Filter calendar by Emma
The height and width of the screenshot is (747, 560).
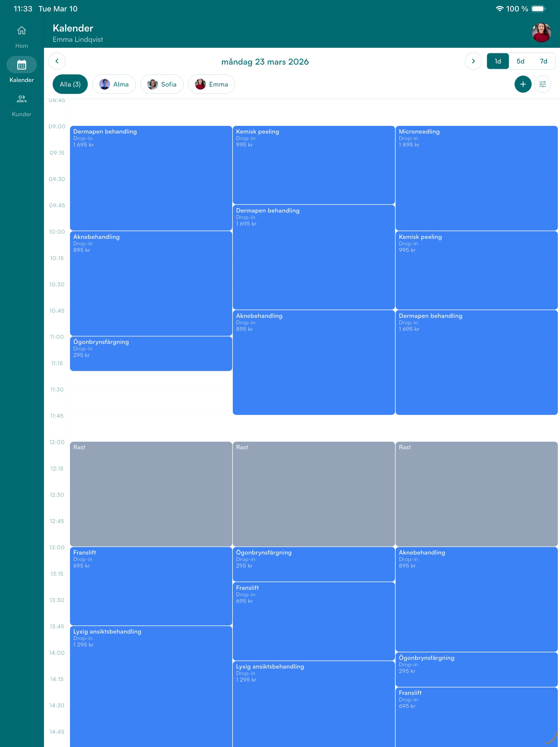click(x=211, y=84)
